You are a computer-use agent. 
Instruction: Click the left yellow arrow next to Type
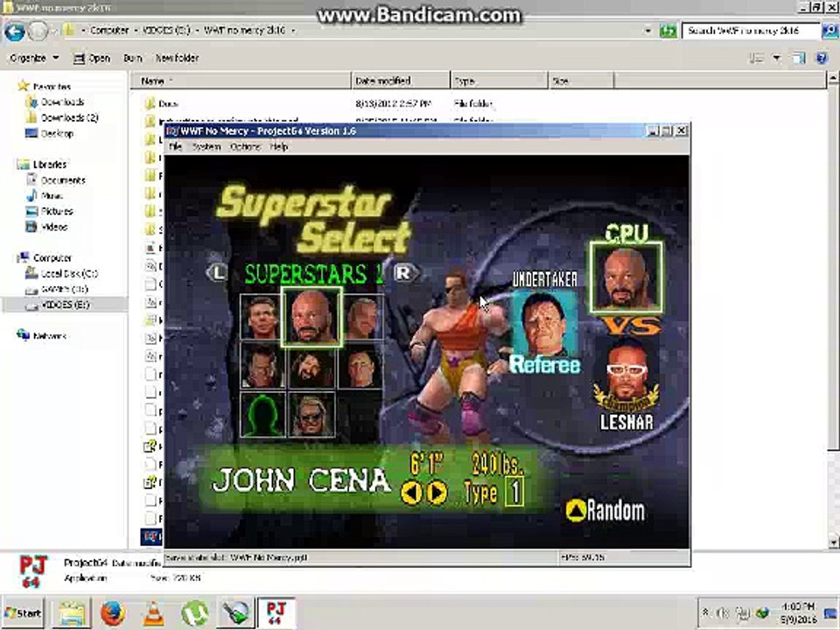[x=411, y=493]
